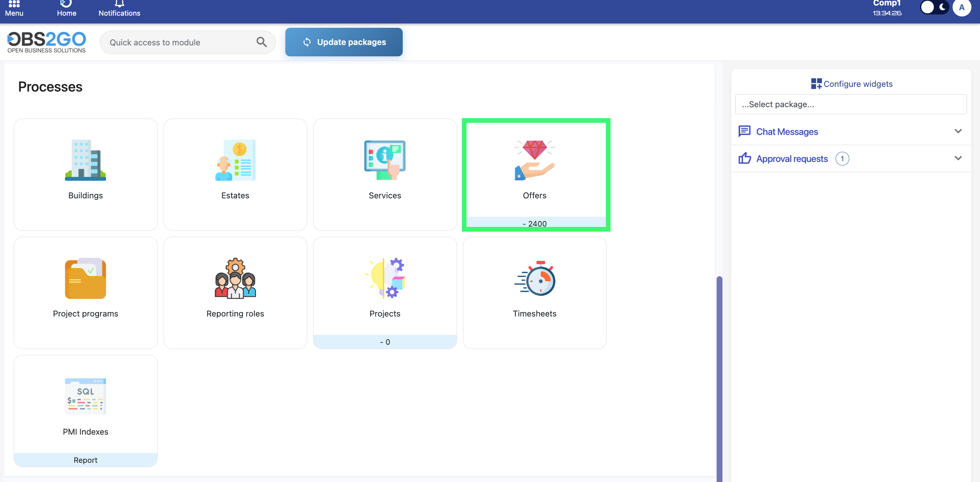
Task: Open the Services module icon
Action: click(385, 160)
